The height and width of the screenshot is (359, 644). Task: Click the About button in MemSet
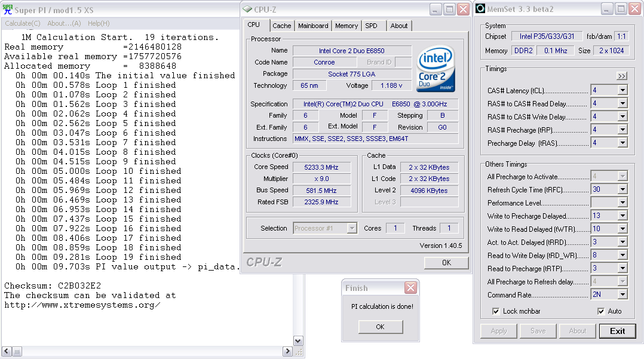tap(578, 331)
